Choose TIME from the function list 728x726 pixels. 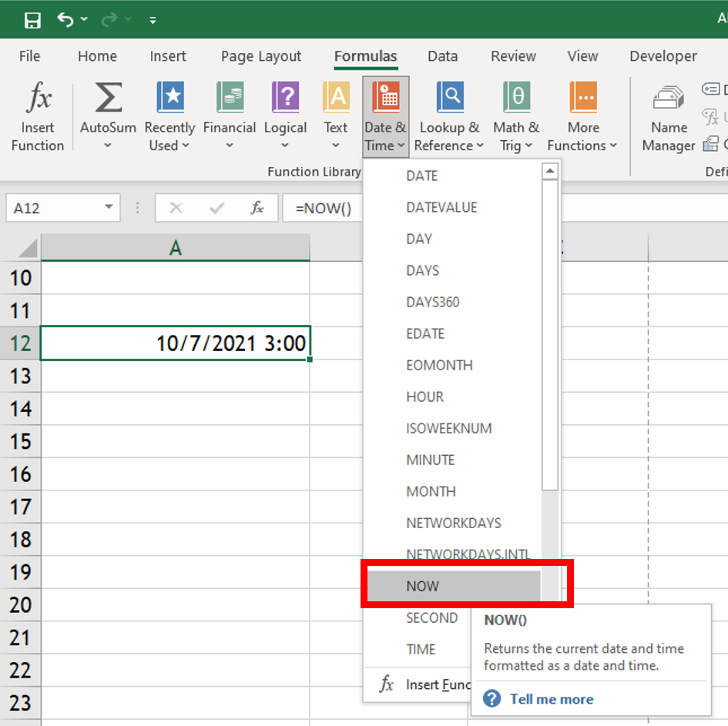pyautogui.click(x=418, y=649)
